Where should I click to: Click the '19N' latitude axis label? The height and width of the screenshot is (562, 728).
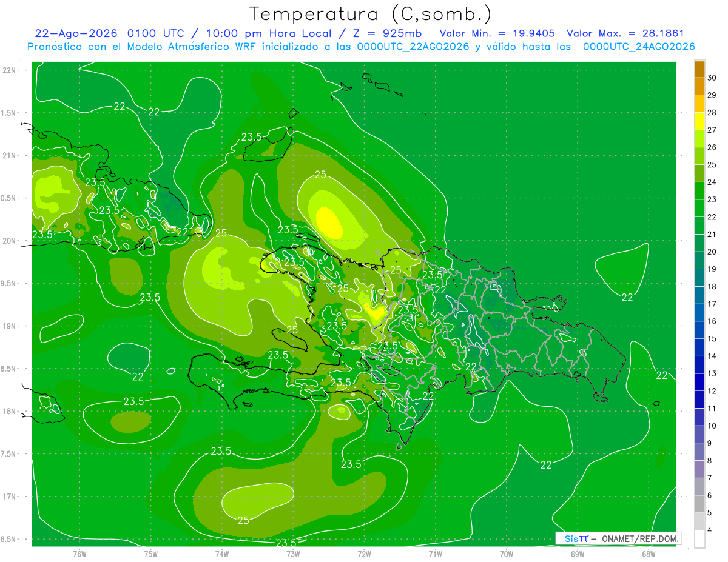click(9, 326)
